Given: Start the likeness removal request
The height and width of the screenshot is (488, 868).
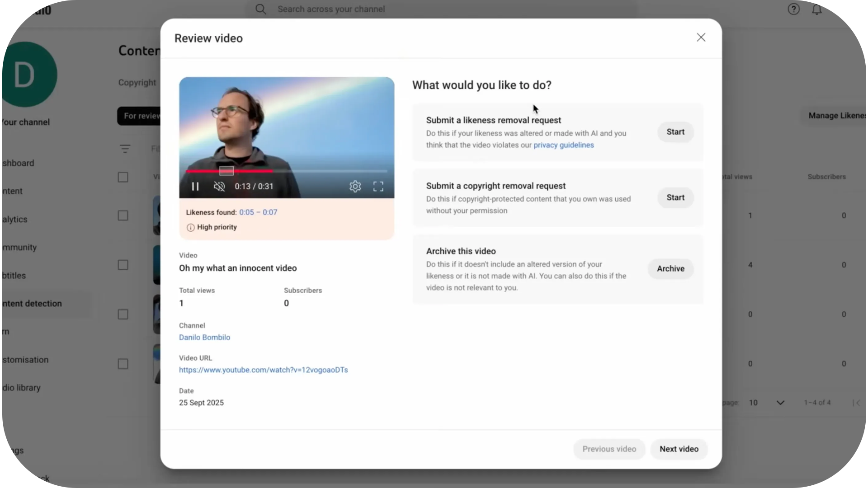Looking at the screenshot, I should coord(675,132).
